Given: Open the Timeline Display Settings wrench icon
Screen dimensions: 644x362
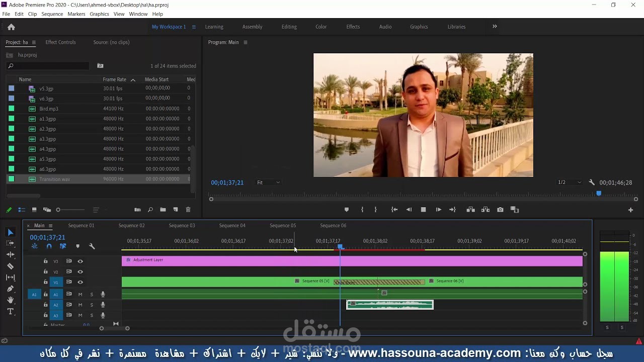Looking at the screenshot, I should (92, 246).
